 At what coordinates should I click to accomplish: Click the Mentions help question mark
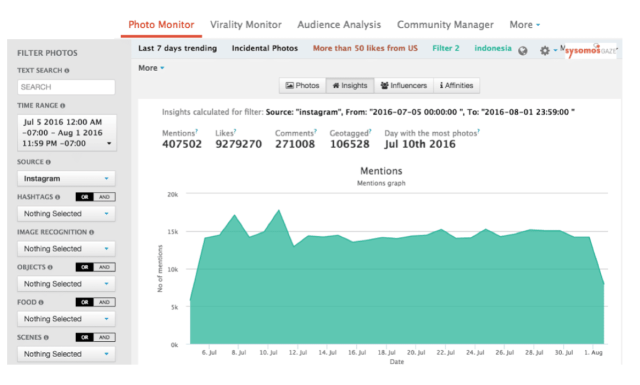[x=197, y=131]
